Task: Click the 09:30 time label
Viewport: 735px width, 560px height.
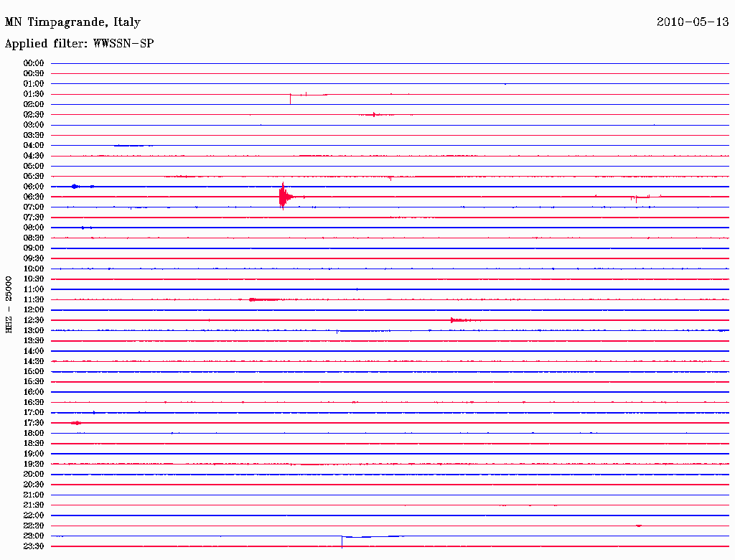Action: pos(34,258)
